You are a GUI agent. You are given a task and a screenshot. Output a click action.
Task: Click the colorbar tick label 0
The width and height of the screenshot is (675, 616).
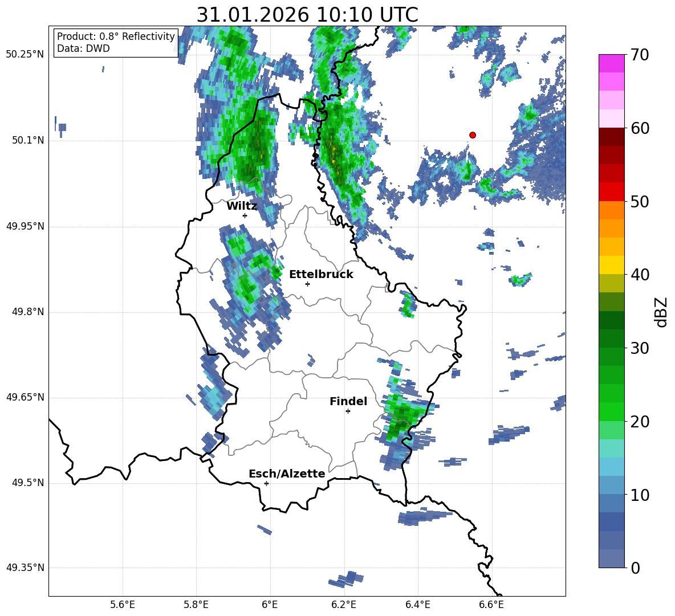[x=635, y=568]
